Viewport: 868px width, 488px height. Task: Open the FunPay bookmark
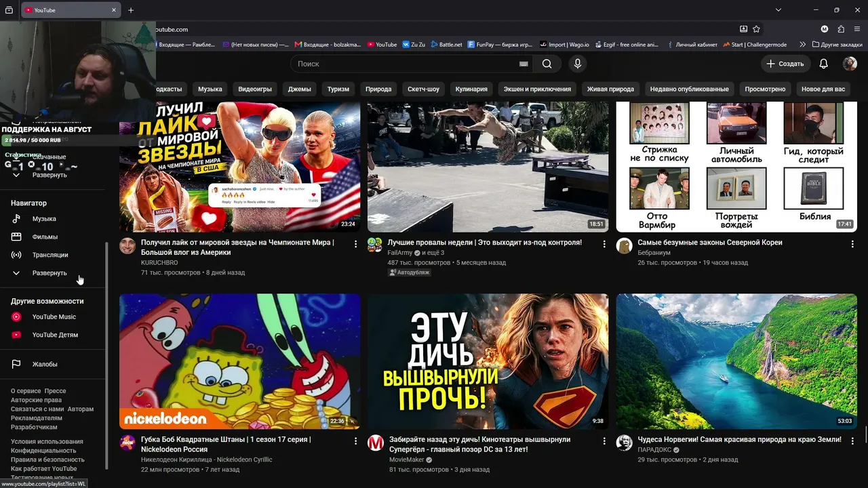[x=500, y=45]
